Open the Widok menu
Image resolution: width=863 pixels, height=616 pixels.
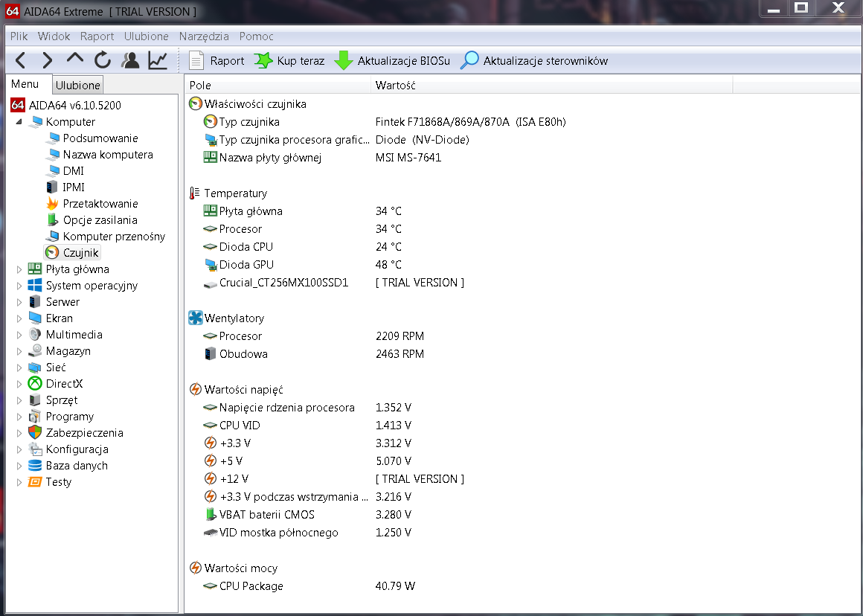pyautogui.click(x=54, y=36)
